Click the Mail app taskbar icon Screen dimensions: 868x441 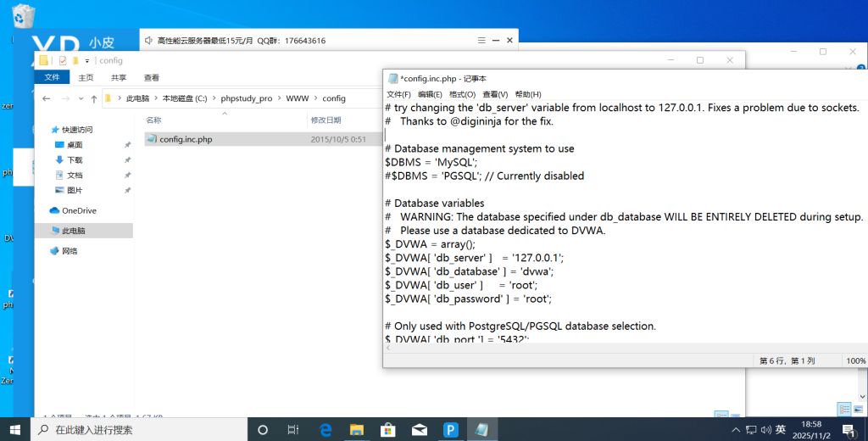point(420,430)
